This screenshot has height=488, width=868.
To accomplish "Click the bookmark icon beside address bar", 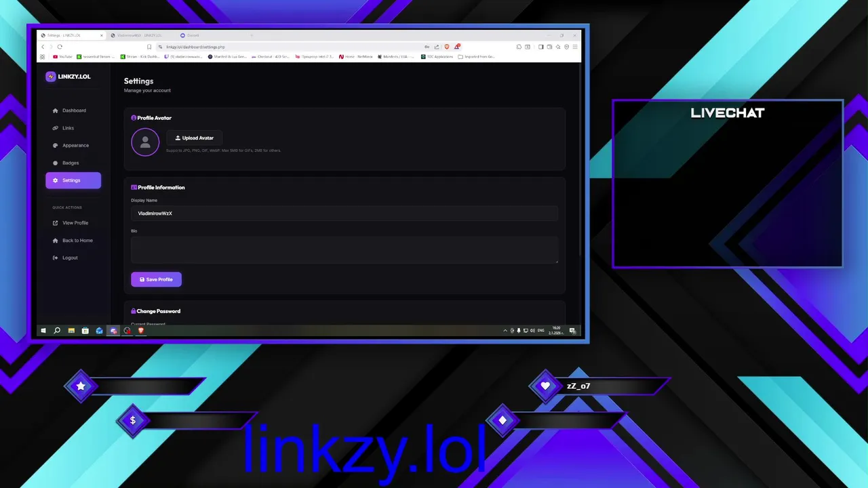I will click(149, 47).
